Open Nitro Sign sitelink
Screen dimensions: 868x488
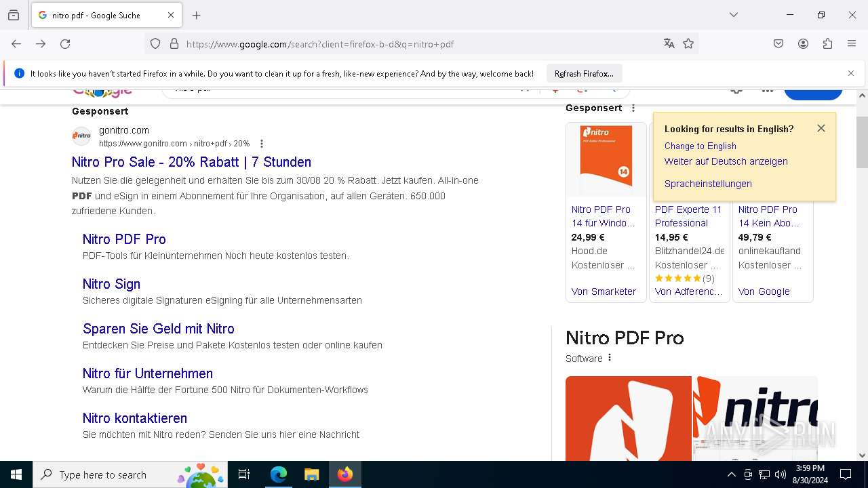pyautogui.click(x=111, y=284)
